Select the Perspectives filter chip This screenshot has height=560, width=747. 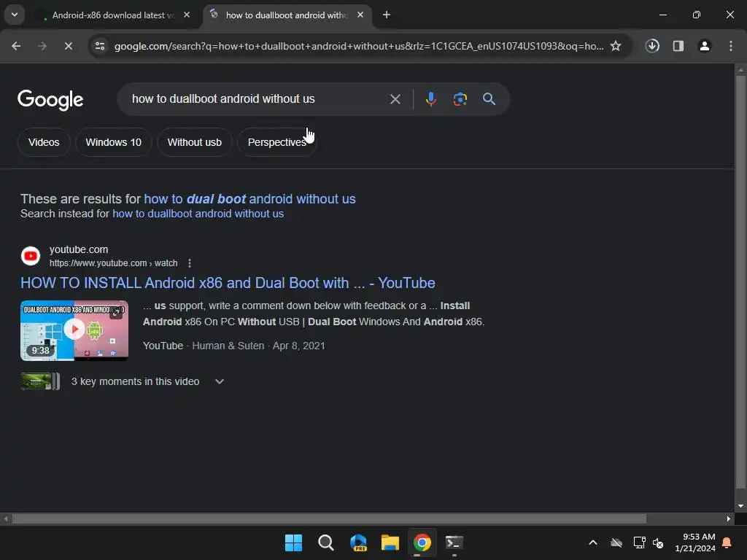coord(276,142)
